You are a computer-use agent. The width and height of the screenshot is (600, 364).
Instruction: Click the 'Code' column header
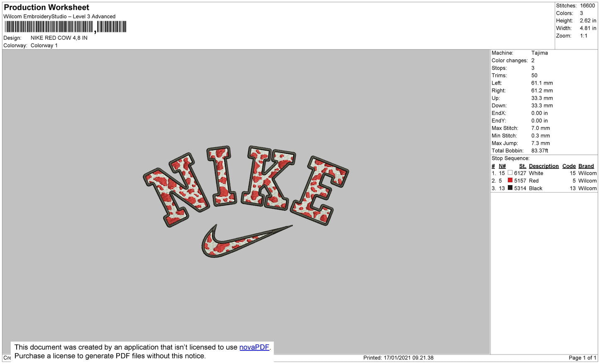569,166
